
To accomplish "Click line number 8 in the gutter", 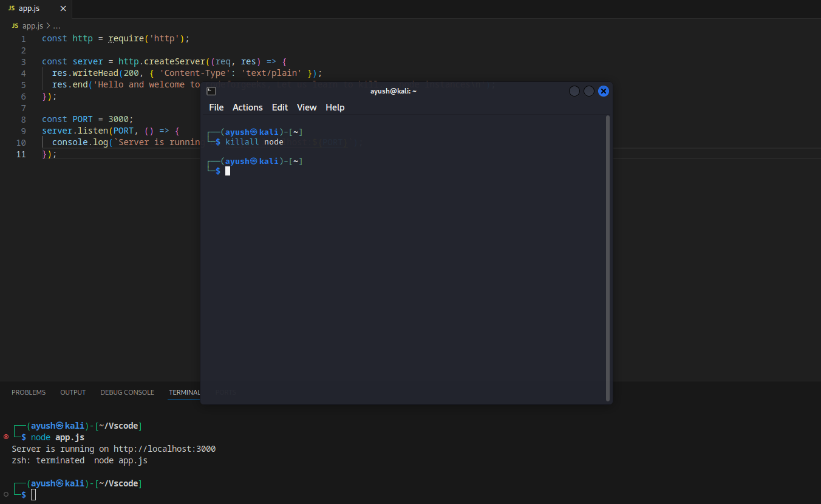I will coord(24,120).
